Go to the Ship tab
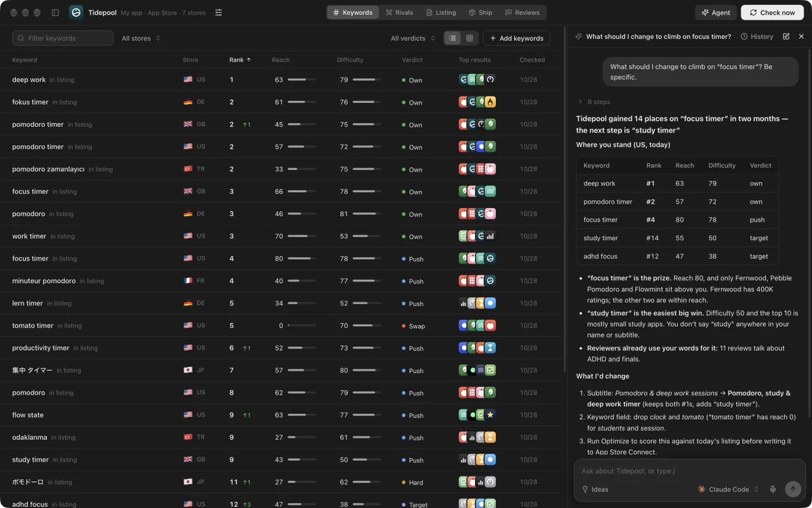 pyautogui.click(x=480, y=12)
